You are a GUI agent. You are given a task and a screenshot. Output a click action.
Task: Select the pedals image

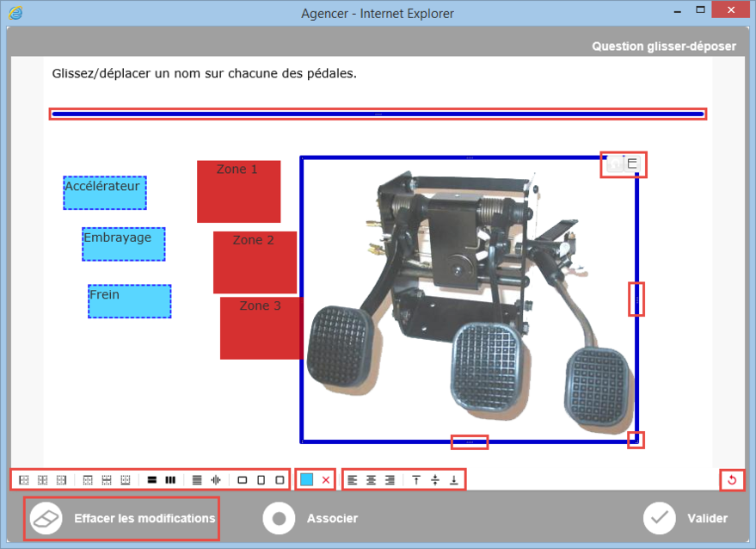click(x=469, y=301)
